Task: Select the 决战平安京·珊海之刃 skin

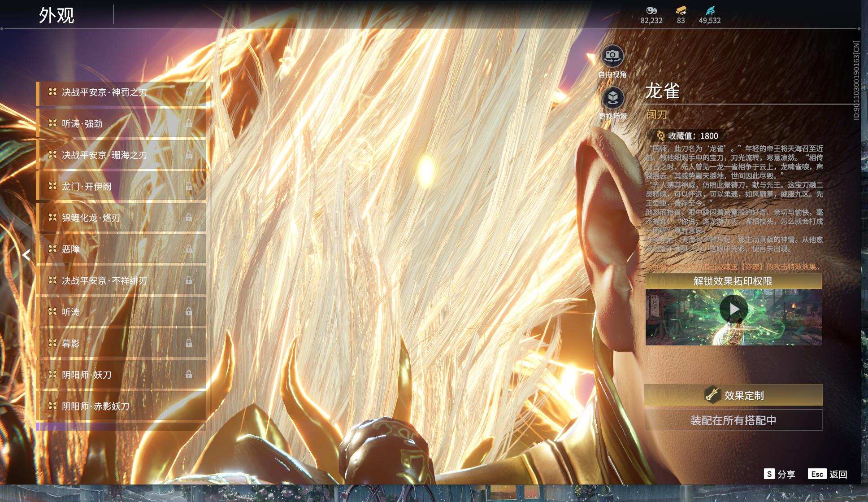Action: tap(121, 155)
